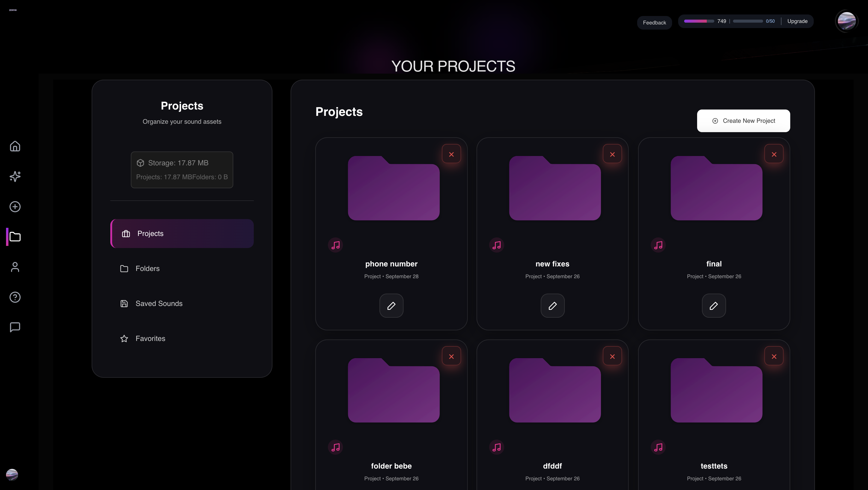This screenshot has width=868, height=490.
Task: Click the question mark help icon
Action: pyautogui.click(x=15, y=297)
